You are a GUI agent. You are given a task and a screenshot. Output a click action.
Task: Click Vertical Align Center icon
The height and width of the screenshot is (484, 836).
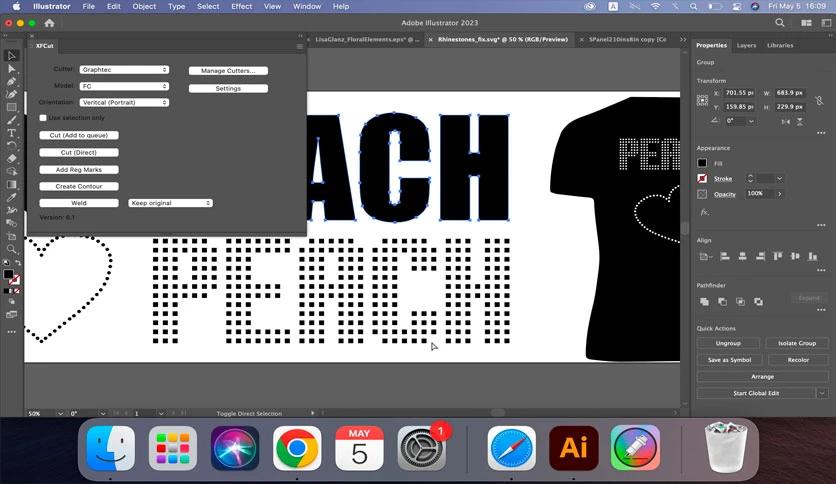(x=795, y=256)
